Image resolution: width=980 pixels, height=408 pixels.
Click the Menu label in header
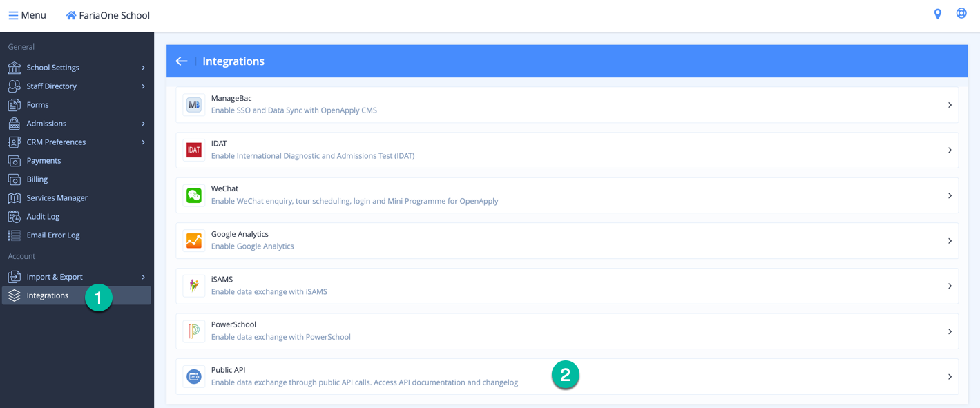click(x=33, y=15)
